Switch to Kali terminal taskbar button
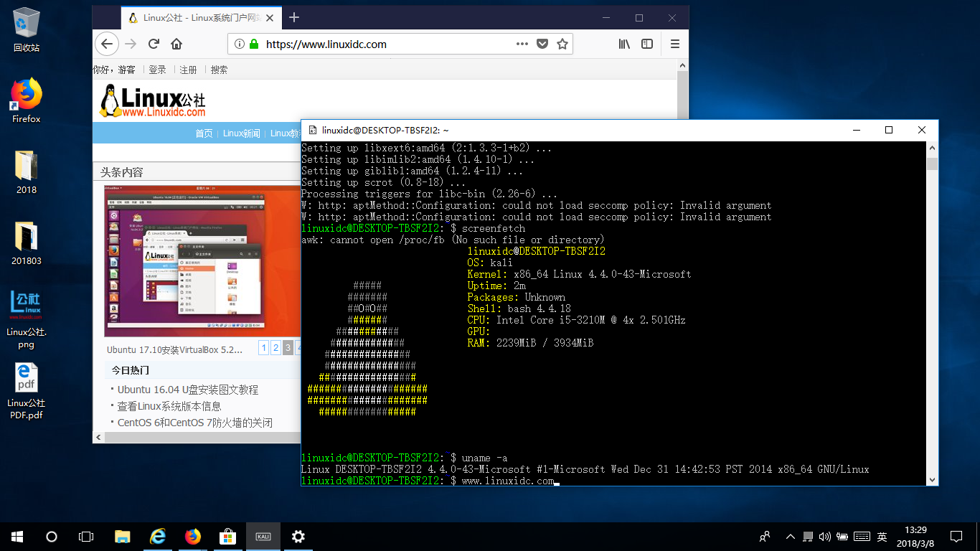 point(263,537)
